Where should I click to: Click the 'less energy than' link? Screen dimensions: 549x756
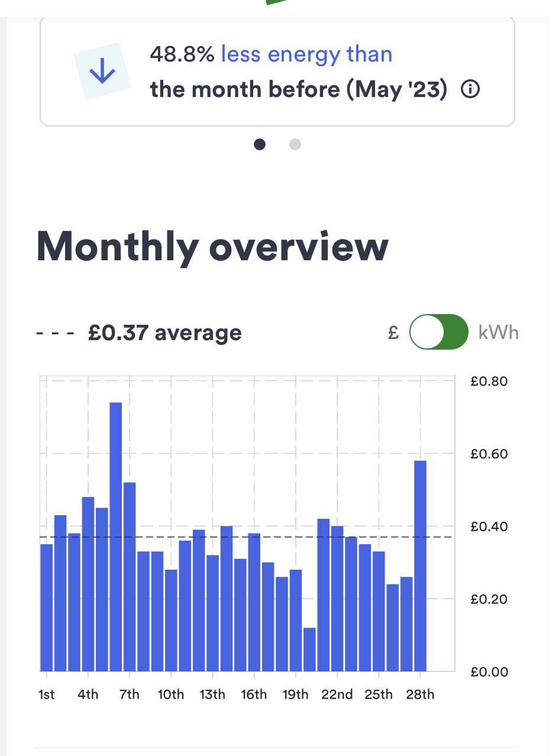click(306, 54)
